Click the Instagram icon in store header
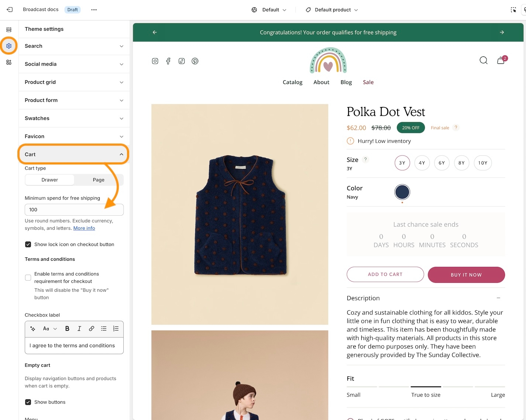Viewport: 526px width, 420px height. coord(155,61)
